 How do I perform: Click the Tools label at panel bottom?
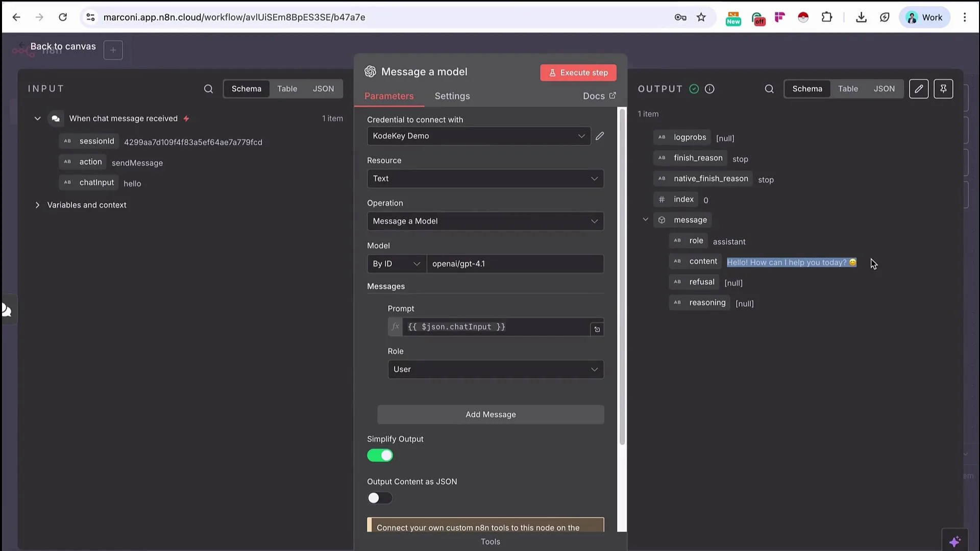[491, 542]
